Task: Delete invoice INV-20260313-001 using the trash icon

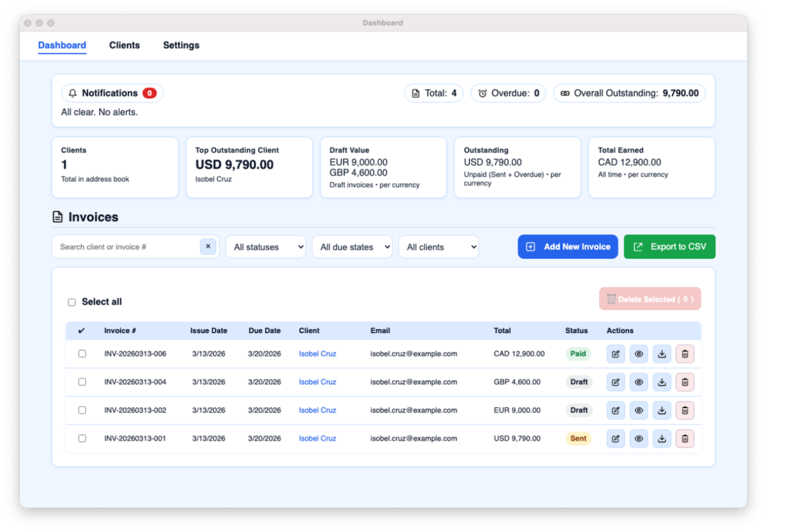Action: [684, 438]
